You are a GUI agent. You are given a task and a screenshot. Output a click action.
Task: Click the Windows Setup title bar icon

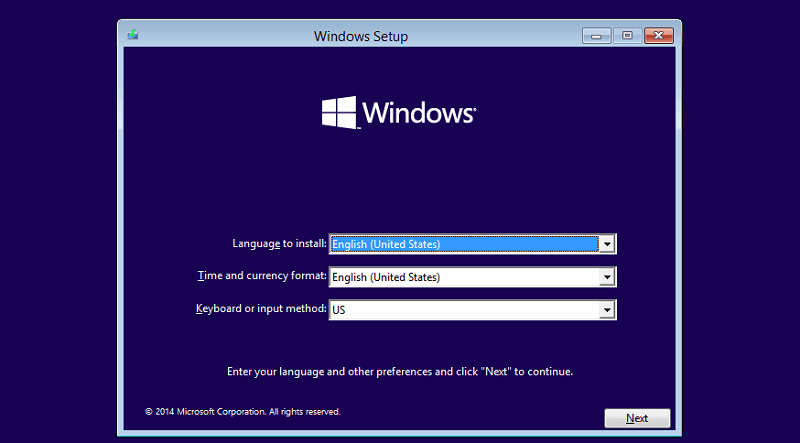[x=133, y=35]
